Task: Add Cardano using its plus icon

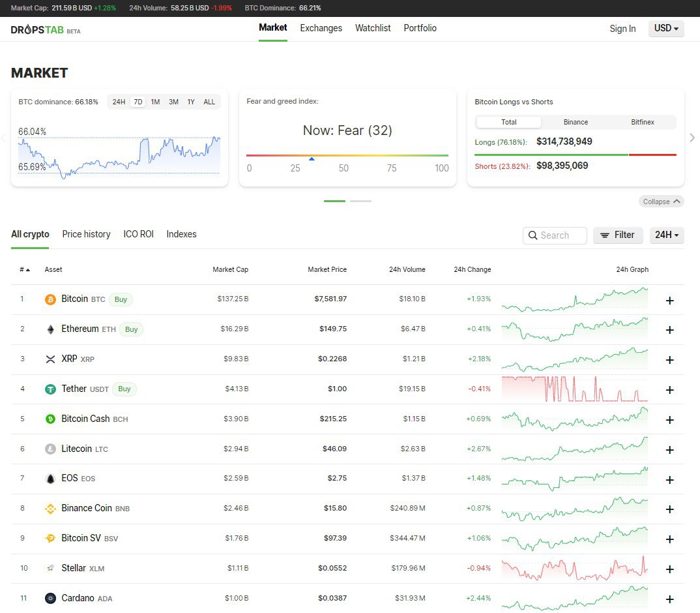Action: coord(669,599)
